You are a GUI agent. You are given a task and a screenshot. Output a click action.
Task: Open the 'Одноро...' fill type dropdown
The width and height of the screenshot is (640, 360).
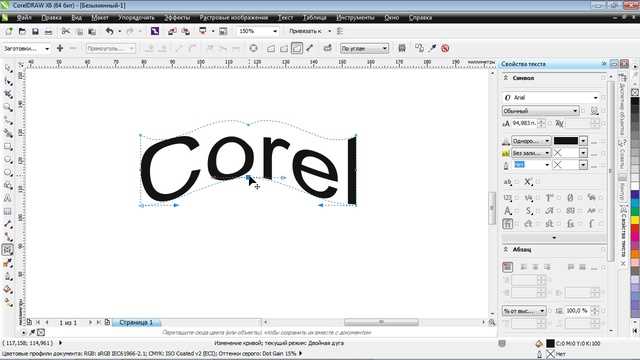[547, 141]
